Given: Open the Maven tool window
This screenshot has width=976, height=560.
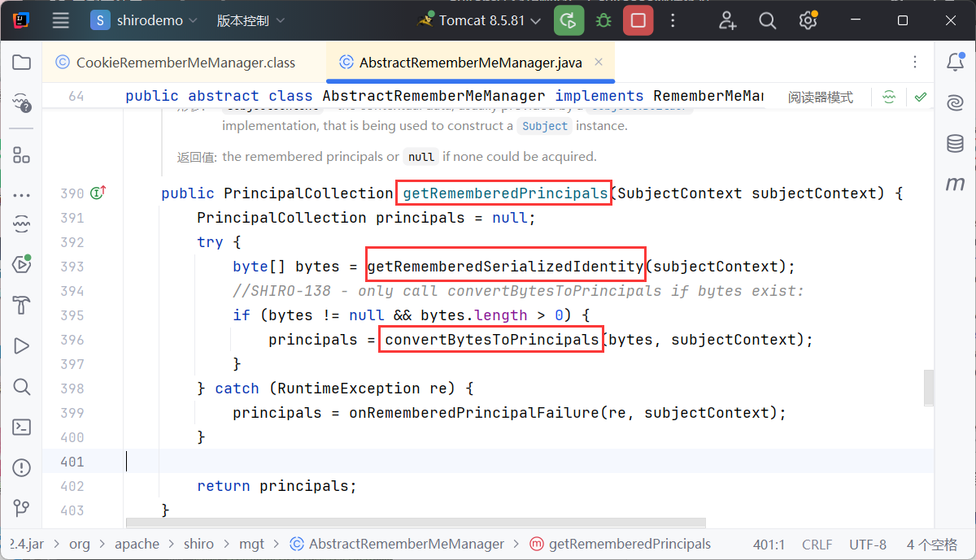Looking at the screenshot, I should (x=955, y=184).
